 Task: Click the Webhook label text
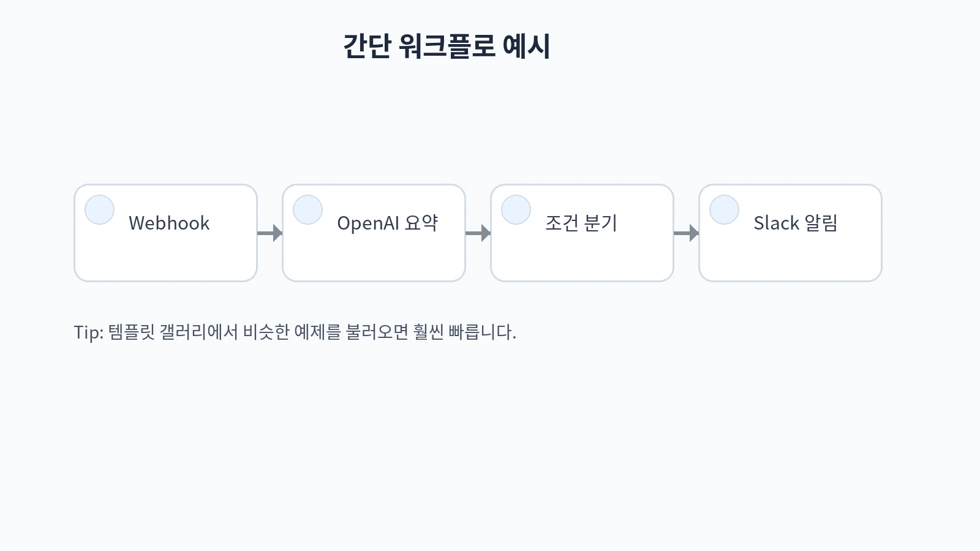[169, 223]
